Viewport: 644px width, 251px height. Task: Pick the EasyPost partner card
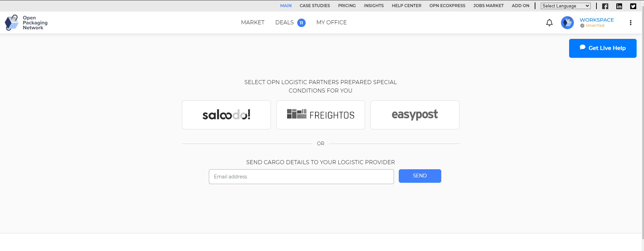pos(415,115)
